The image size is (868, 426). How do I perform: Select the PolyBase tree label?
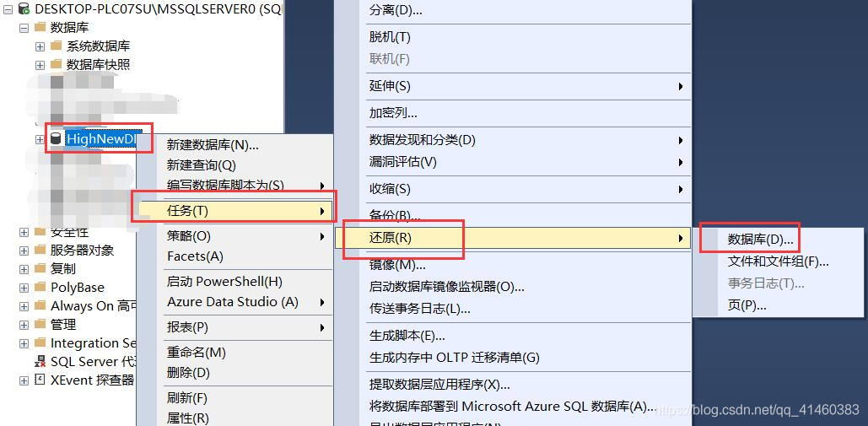[x=78, y=287]
